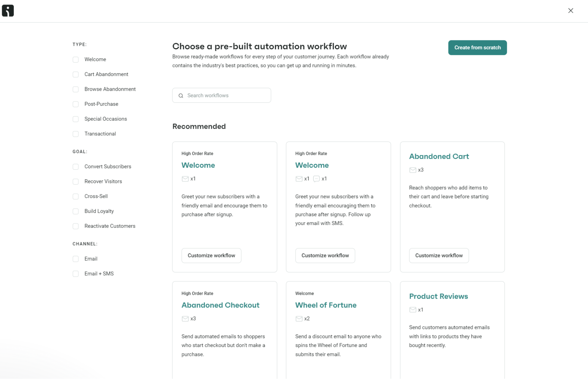Check the Cart Abandonment filter
Screen dimensions: 588x379
pyautogui.click(x=75, y=74)
